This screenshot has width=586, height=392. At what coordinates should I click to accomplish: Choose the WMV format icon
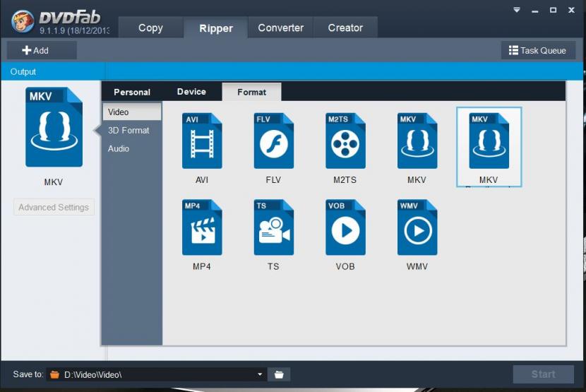coord(417,227)
